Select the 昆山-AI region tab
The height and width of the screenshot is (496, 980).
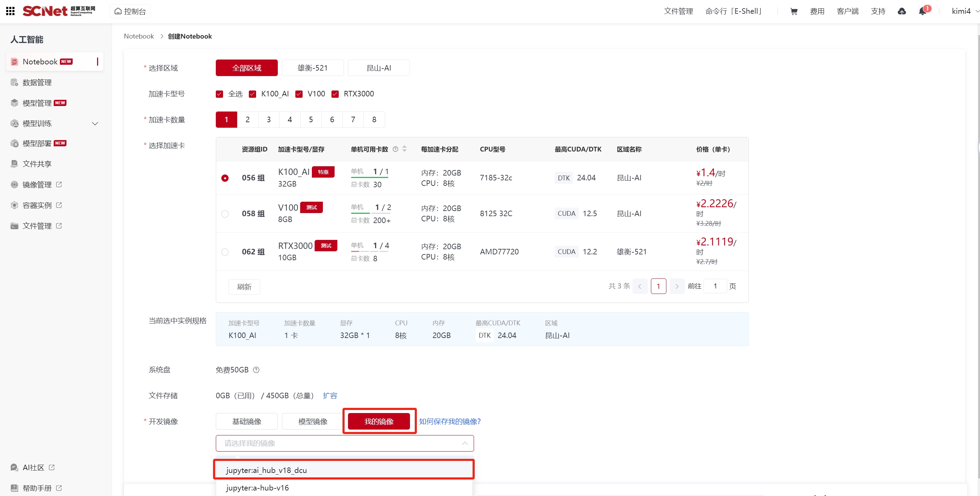[379, 68]
